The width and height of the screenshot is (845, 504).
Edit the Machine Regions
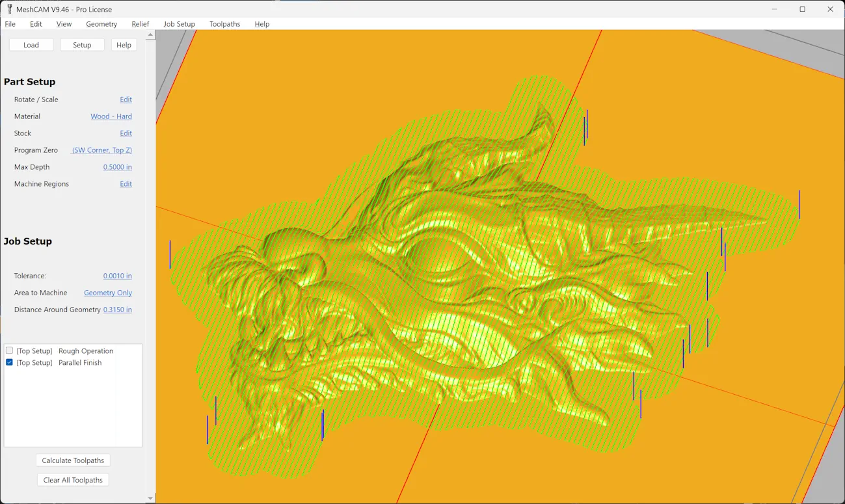pos(126,183)
